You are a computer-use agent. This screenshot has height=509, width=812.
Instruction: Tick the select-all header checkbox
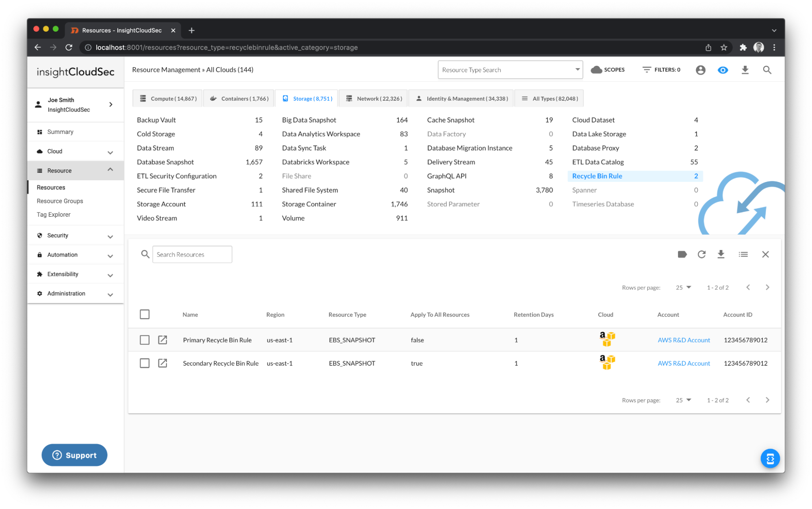click(145, 314)
